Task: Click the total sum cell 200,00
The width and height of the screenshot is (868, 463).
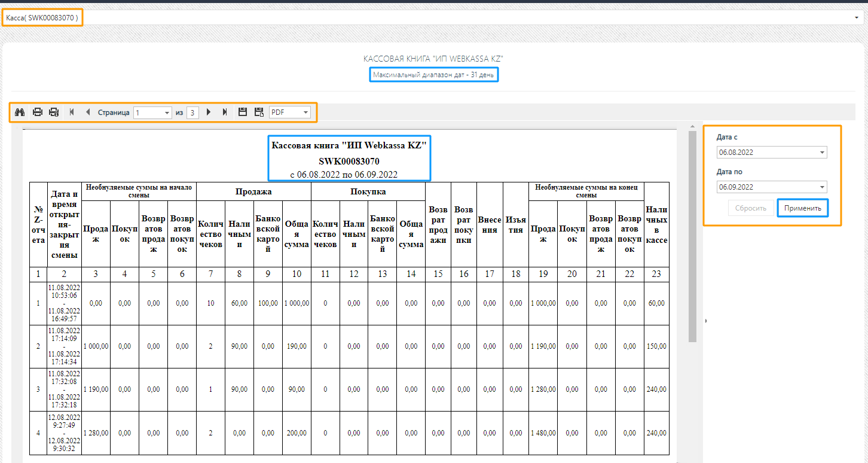Action: point(297,432)
